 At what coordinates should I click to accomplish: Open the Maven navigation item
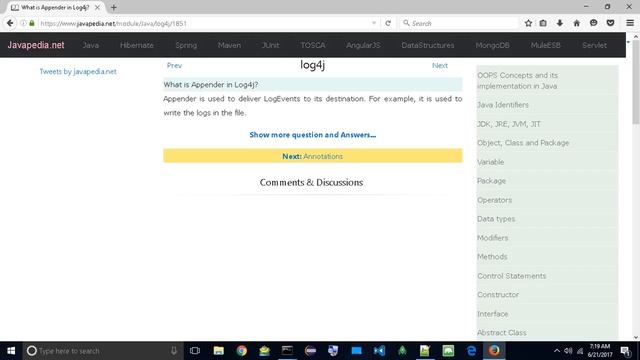pyautogui.click(x=229, y=45)
